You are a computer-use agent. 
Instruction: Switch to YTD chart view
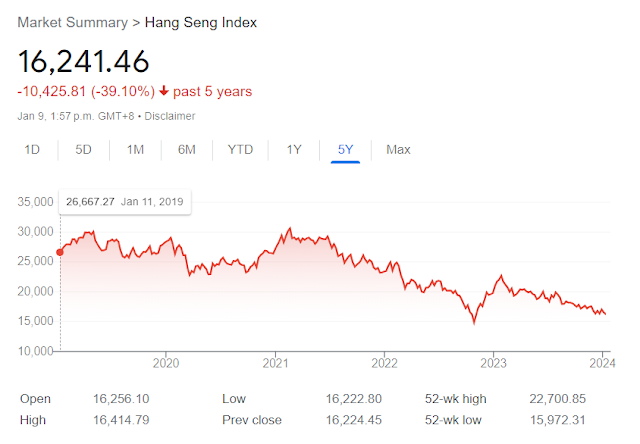coord(240,150)
